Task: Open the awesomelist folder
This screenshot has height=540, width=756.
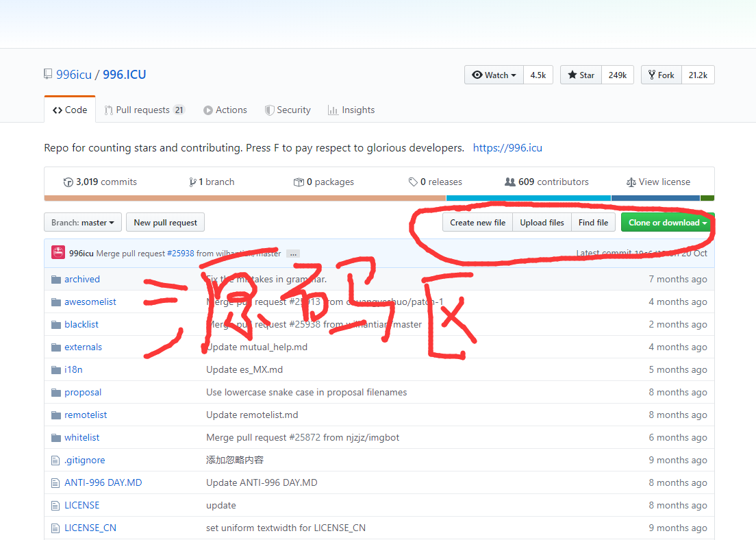Action: click(x=90, y=302)
